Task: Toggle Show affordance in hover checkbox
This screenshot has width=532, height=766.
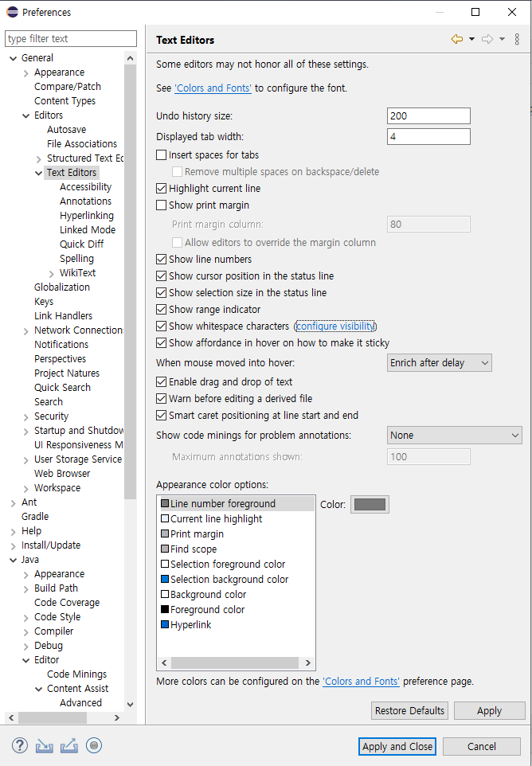Action: 161,343
